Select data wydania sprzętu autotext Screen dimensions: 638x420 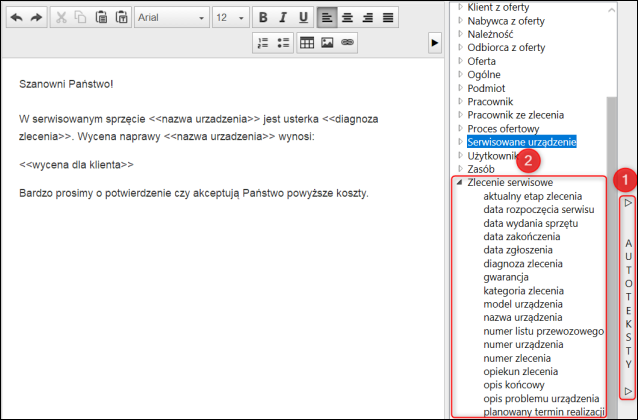tap(531, 223)
